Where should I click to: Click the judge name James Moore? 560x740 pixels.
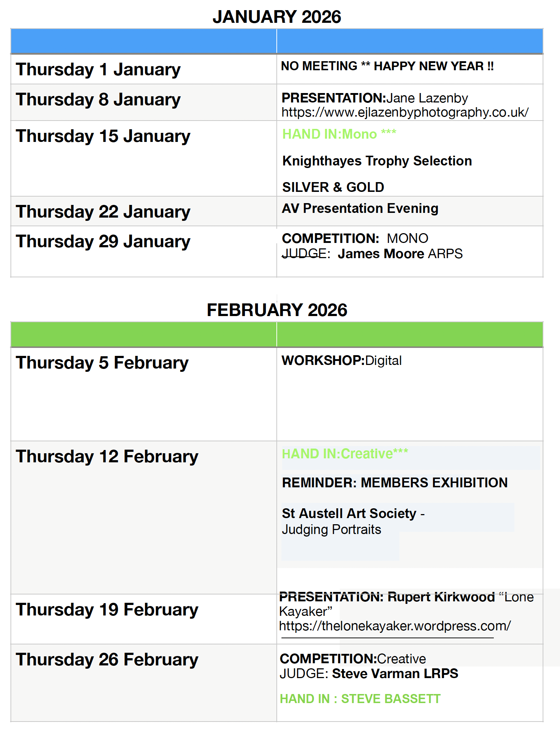pyautogui.click(x=381, y=254)
